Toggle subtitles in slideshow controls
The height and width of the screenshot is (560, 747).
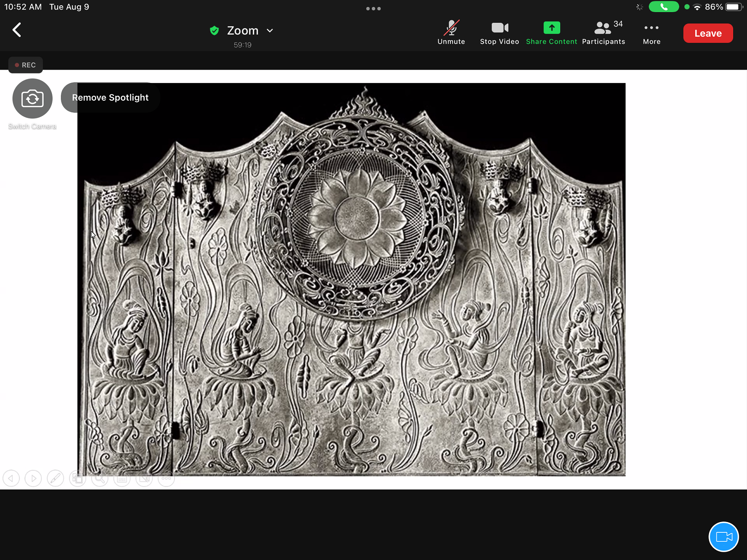point(122,478)
